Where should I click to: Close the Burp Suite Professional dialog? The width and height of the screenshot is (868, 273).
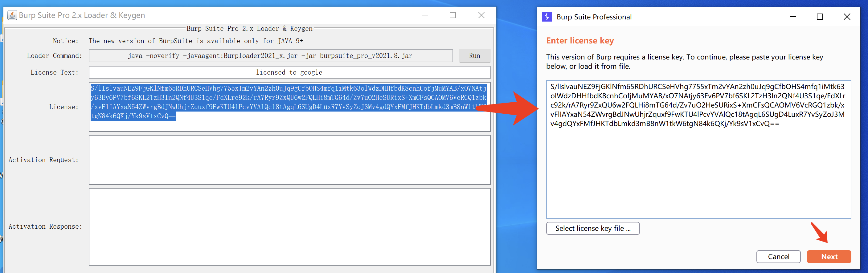pos(847,17)
